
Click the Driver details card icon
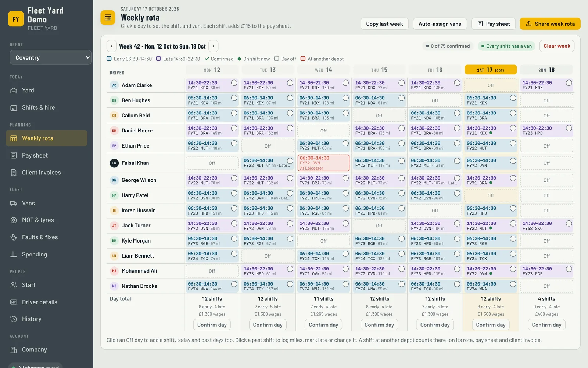(14, 302)
